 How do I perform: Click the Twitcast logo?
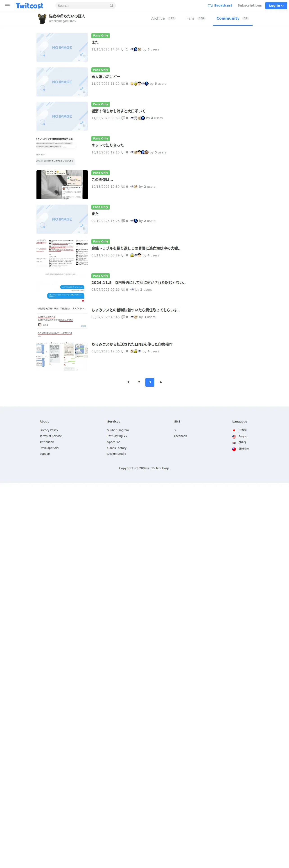30,6
